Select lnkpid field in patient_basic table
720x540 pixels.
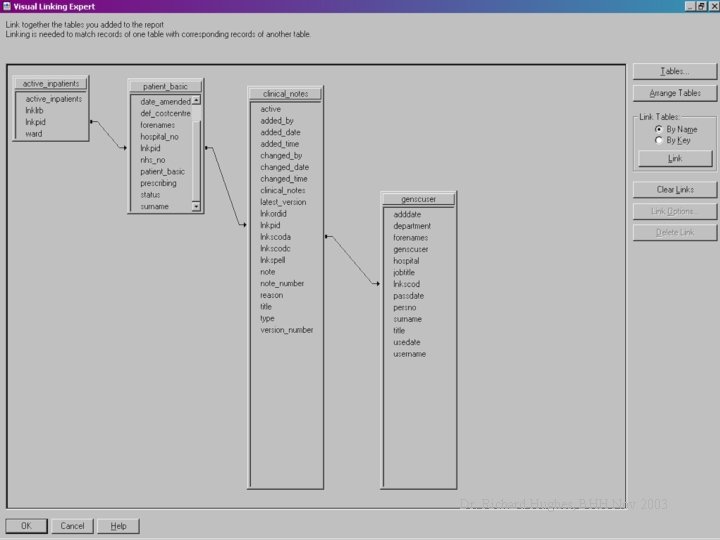coord(150,148)
